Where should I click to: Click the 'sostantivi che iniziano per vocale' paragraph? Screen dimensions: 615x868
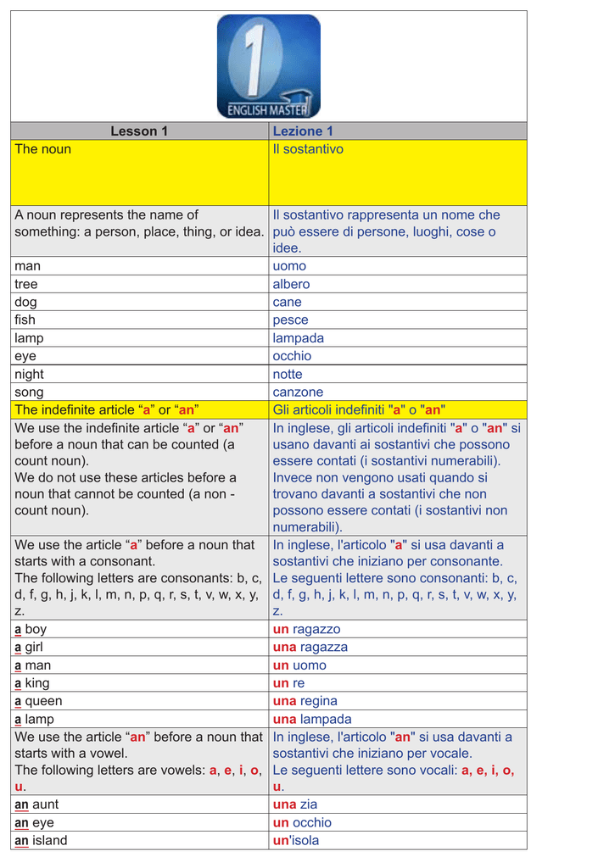(398, 762)
